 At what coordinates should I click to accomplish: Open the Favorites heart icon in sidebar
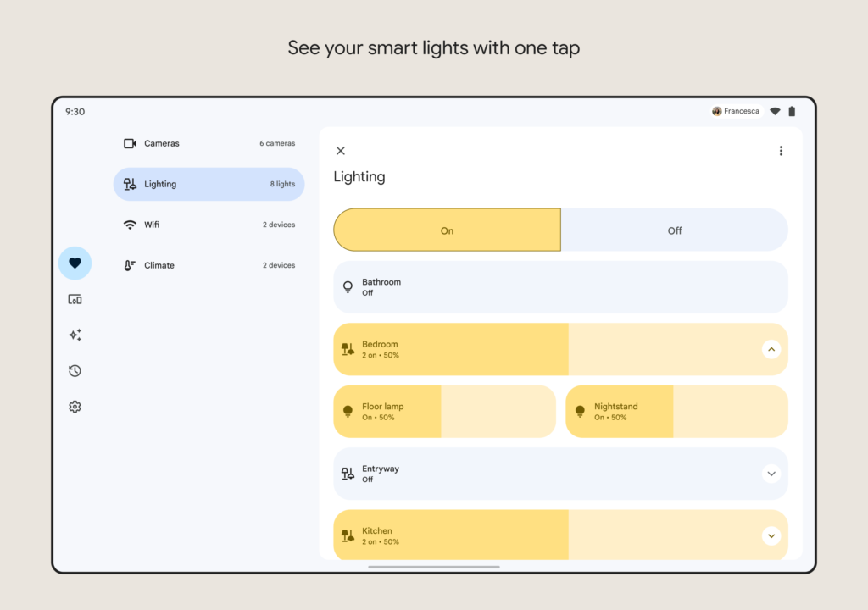75,263
